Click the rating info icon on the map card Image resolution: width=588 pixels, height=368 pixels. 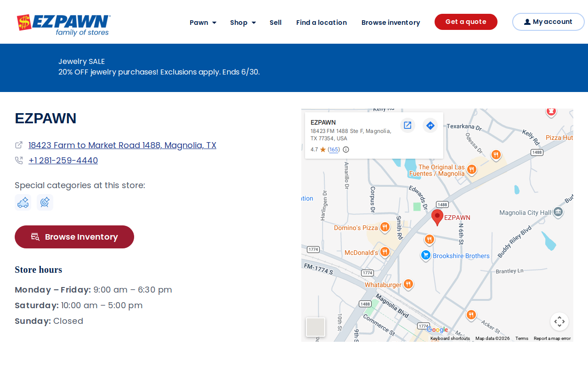346,149
